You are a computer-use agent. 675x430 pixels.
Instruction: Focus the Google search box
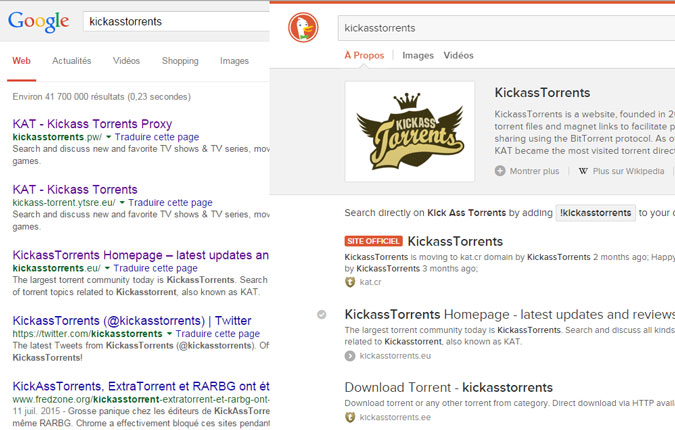coord(176,22)
